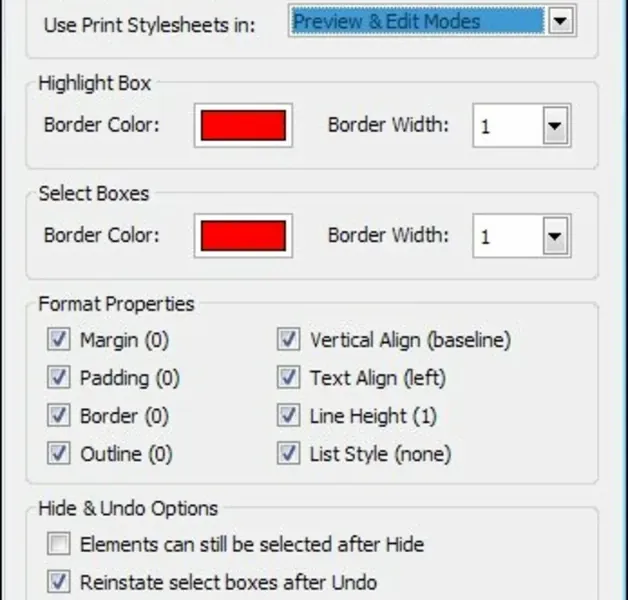Toggle the Margin (0) checkbox

pos(59,340)
